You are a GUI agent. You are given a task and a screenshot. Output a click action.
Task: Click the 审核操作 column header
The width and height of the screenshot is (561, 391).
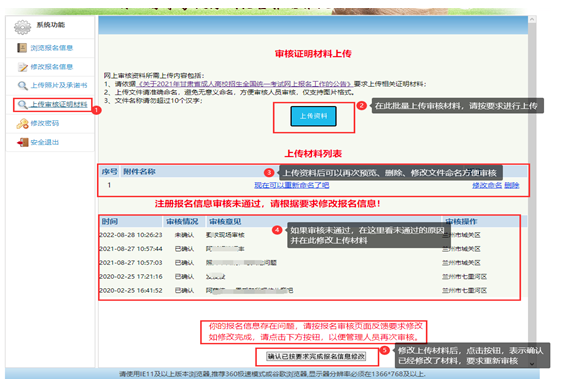coord(461,221)
